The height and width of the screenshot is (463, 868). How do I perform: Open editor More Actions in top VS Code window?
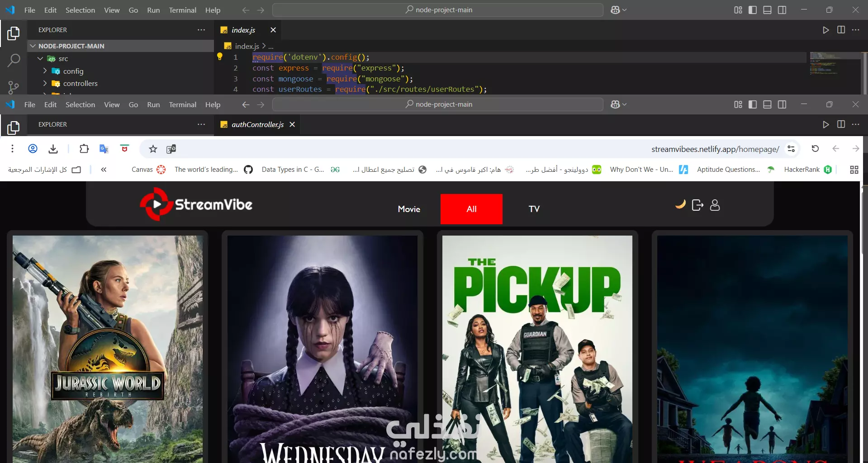[x=855, y=30]
